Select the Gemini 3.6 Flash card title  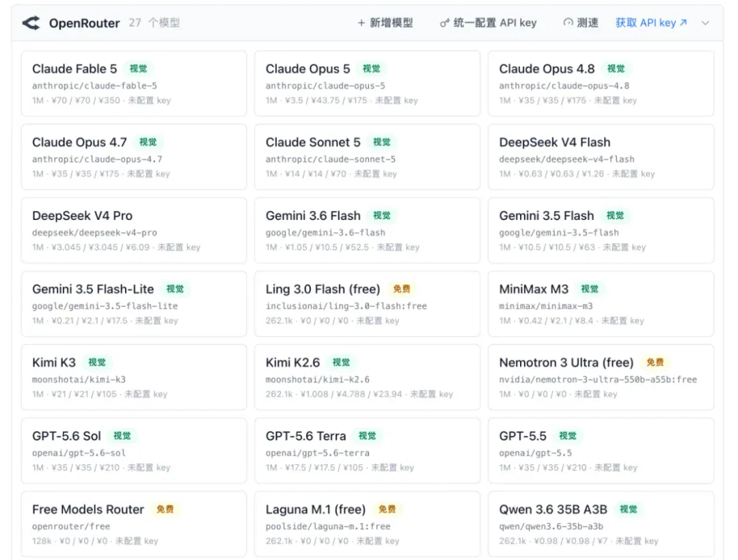(x=313, y=215)
